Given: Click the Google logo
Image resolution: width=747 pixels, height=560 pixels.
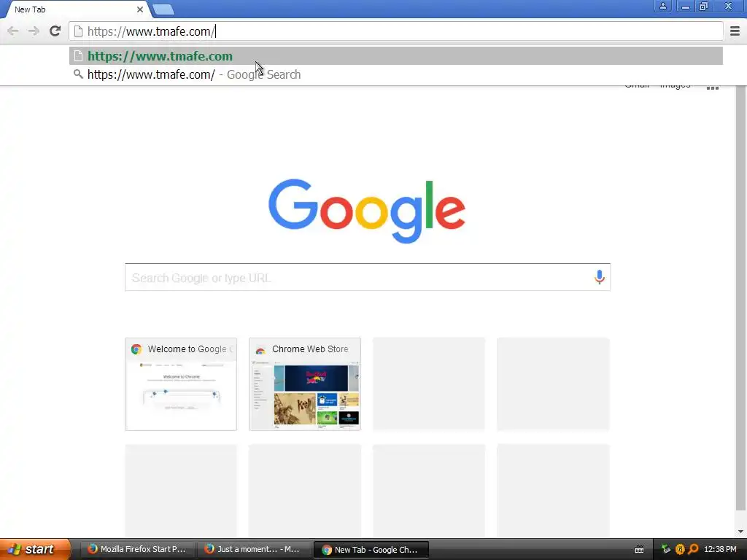Looking at the screenshot, I should click(367, 211).
